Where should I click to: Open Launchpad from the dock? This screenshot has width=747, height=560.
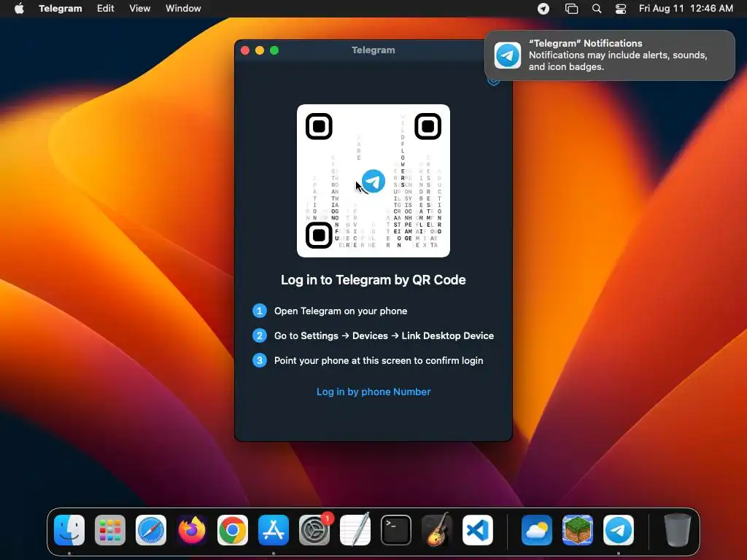pyautogui.click(x=110, y=530)
